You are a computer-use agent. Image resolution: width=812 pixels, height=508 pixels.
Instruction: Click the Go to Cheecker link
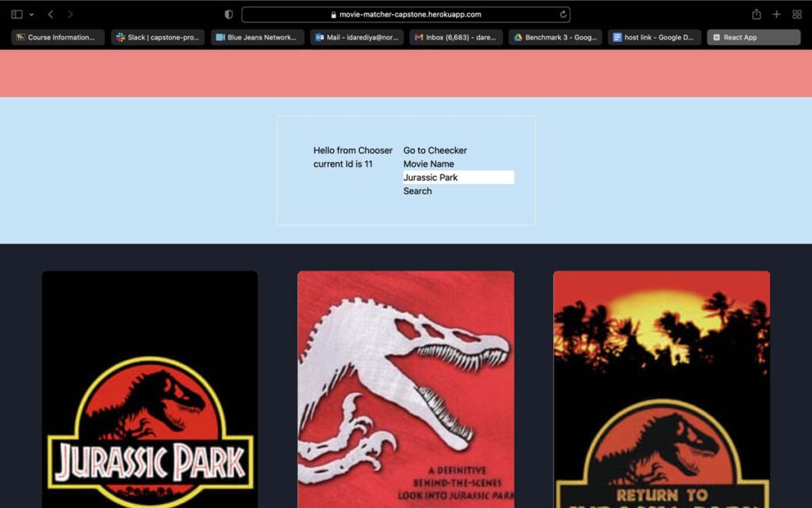point(435,150)
